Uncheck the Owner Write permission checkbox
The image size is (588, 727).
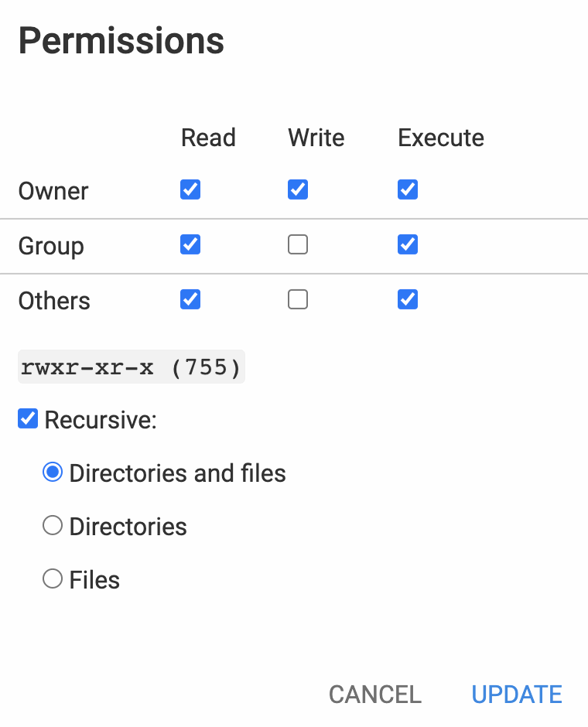click(x=298, y=189)
